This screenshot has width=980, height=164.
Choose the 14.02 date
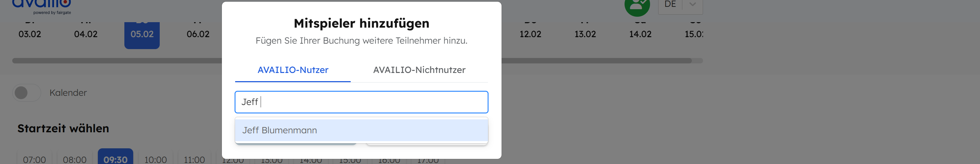click(640, 34)
